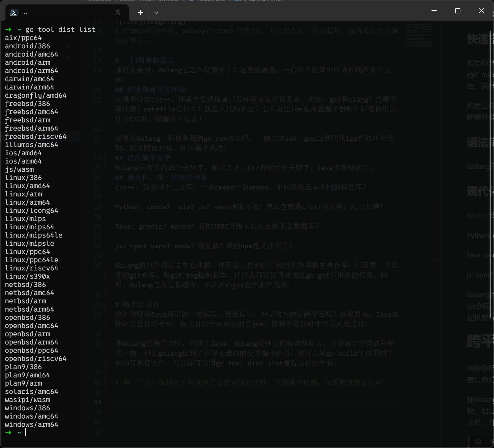This screenshot has height=448, width=494.
Task: Open a new terminal tab with the plus button
Action: tap(140, 12)
